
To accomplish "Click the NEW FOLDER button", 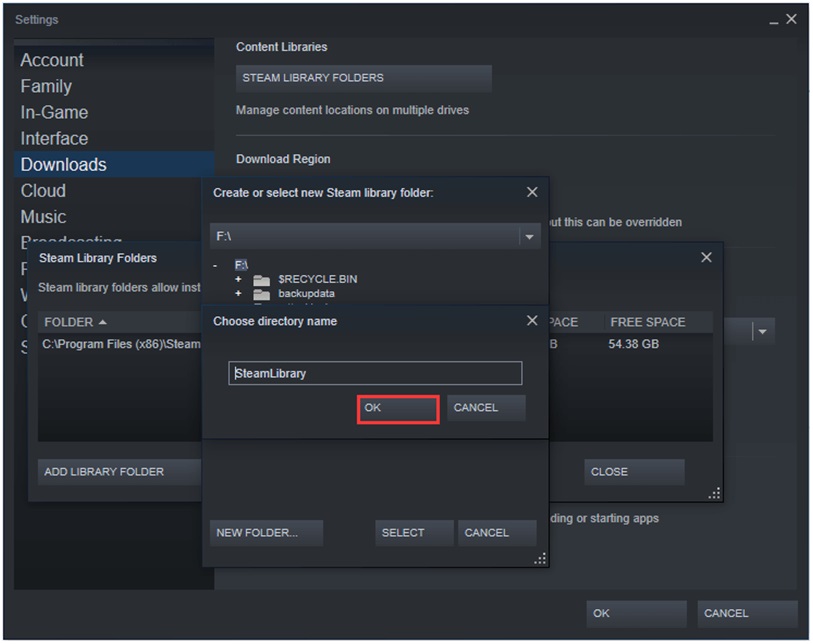I will coord(265,532).
